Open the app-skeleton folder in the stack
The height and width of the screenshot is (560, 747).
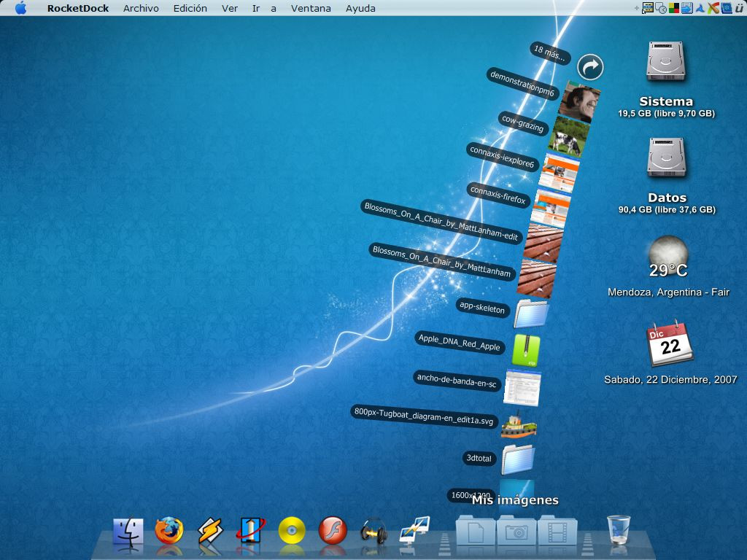531,314
